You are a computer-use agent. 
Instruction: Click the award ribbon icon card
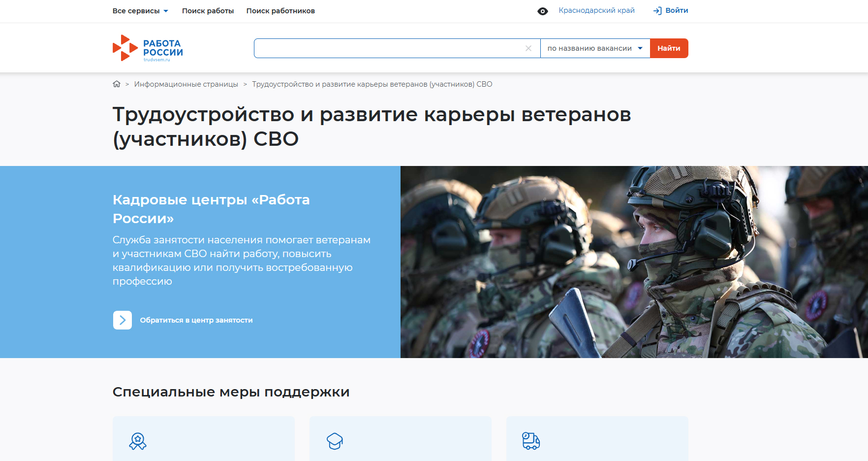[204, 439]
